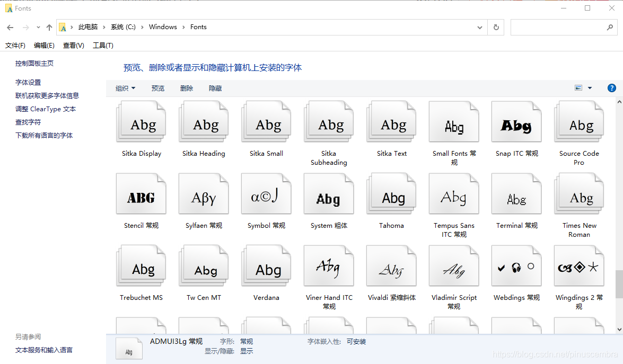
Task: Select the Sitka Display font icon
Action: (x=141, y=121)
